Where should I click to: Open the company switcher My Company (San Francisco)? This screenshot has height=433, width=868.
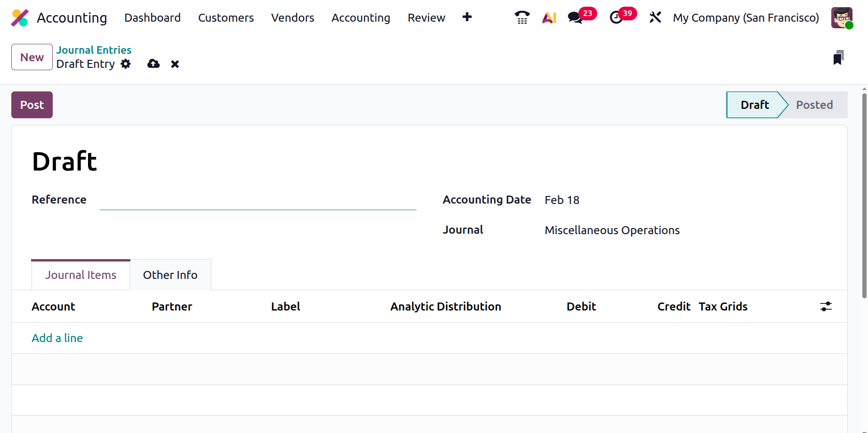point(746,17)
